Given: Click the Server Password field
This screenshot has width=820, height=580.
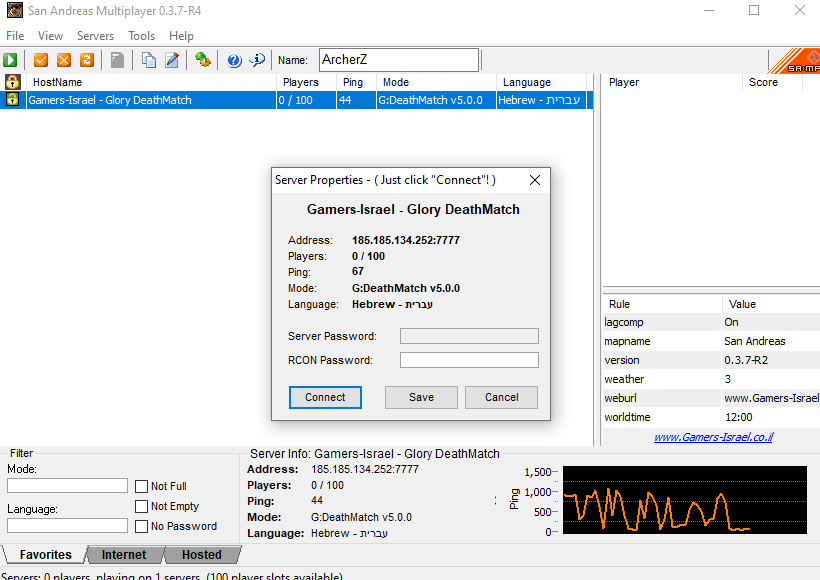Looking at the screenshot, I should pos(469,336).
